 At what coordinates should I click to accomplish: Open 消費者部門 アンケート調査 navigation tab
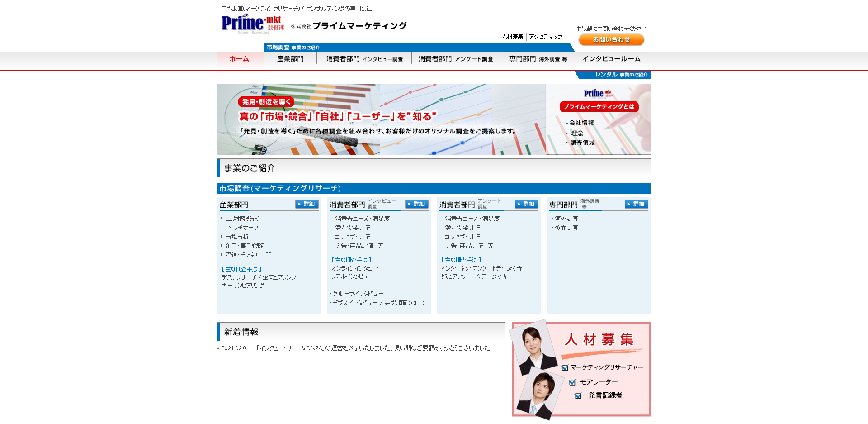click(456, 59)
